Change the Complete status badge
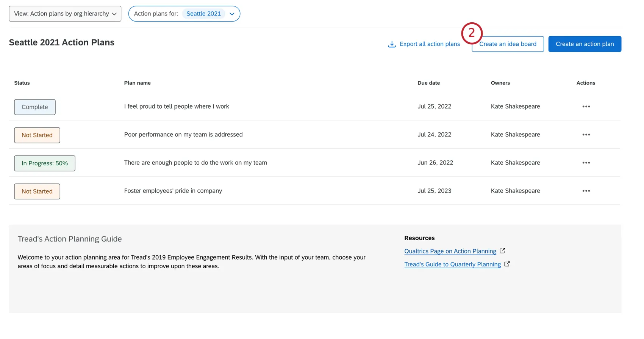 click(35, 107)
